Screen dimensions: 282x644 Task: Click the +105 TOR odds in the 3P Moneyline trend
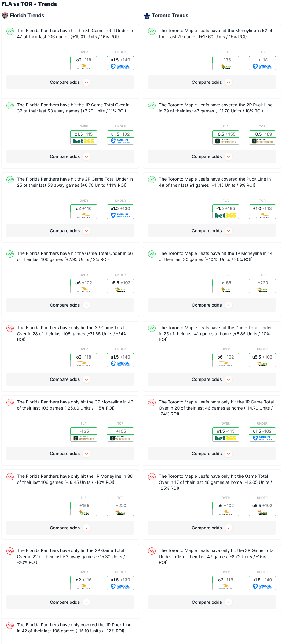coord(120,431)
